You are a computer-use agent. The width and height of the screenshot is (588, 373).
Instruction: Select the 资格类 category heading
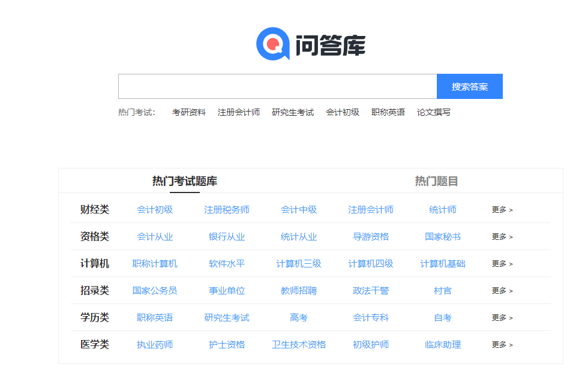[95, 236]
